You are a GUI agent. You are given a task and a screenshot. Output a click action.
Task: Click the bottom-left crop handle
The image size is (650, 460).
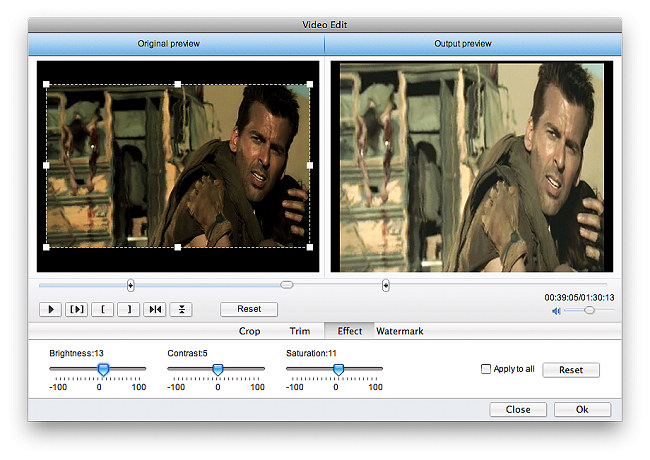[x=46, y=247]
